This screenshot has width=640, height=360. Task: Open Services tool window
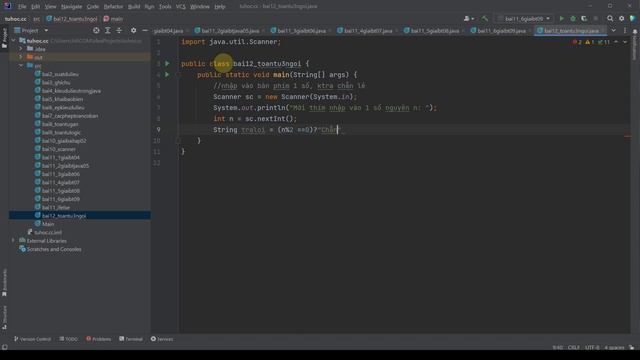pyautogui.click(x=162, y=339)
